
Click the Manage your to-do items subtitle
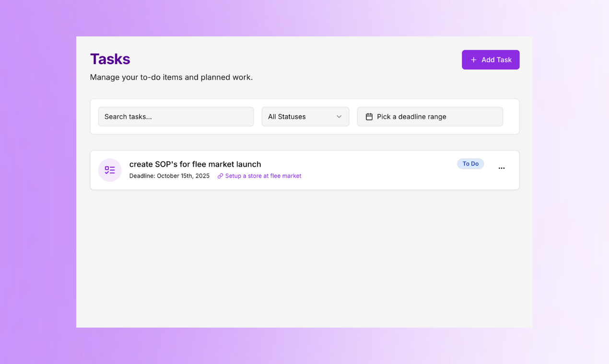[x=171, y=77]
